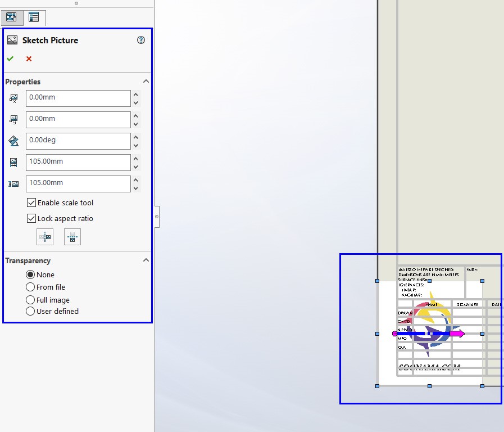
Task: Click the panel collapse handle on divider
Action: click(157, 217)
